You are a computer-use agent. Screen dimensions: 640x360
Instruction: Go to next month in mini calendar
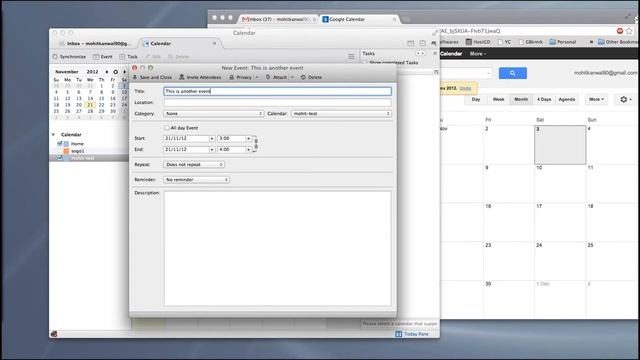click(124, 72)
